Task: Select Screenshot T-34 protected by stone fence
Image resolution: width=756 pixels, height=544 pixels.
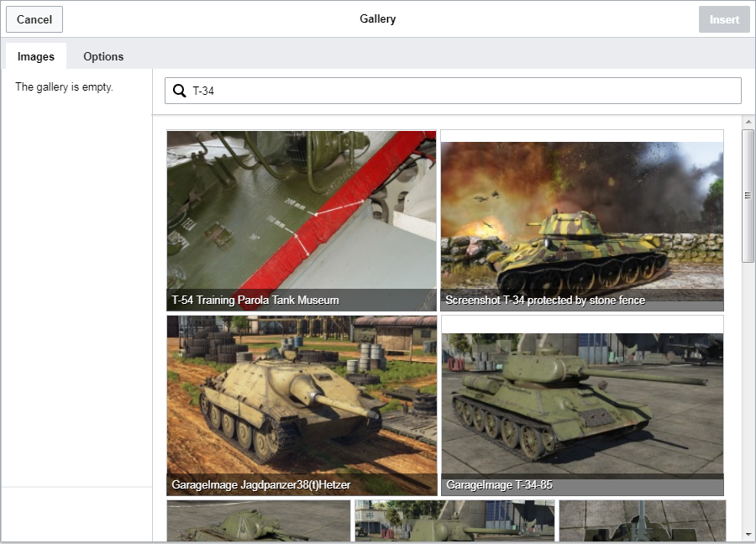Action: pyautogui.click(x=582, y=221)
